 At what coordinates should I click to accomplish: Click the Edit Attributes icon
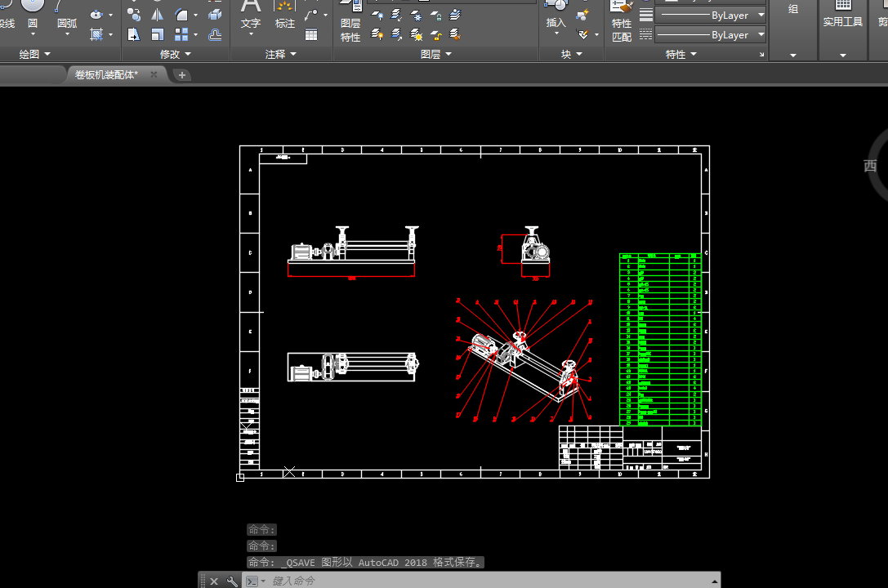tap(582, 34)
